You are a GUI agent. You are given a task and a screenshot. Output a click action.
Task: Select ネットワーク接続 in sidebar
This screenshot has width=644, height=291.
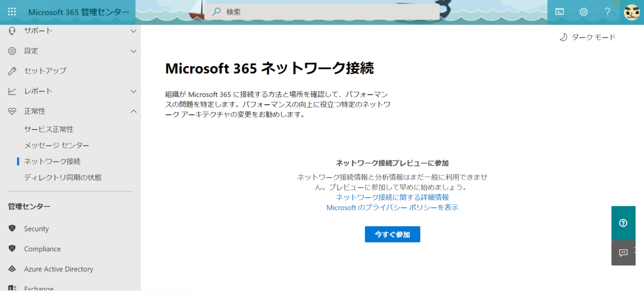pos(53,161)
